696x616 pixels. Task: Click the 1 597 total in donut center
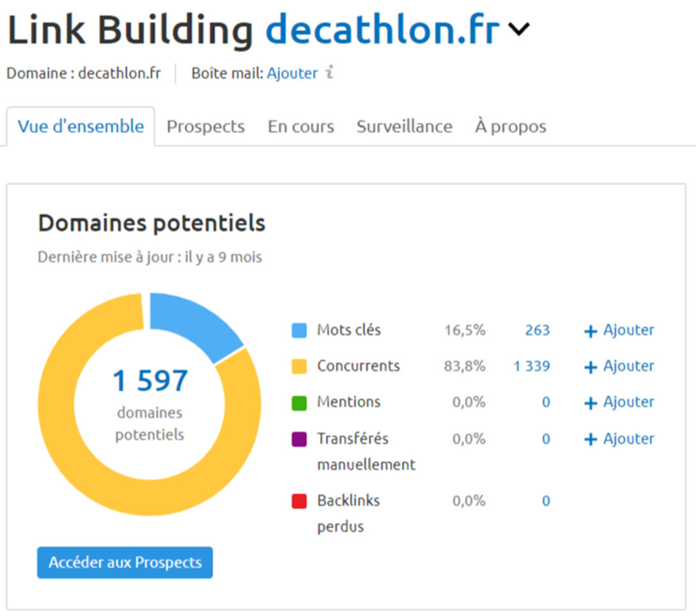tap(150, 381)
